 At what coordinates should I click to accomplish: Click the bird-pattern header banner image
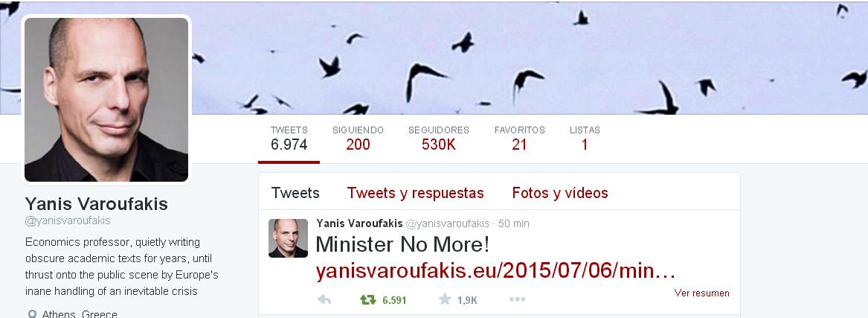(530, 57)
